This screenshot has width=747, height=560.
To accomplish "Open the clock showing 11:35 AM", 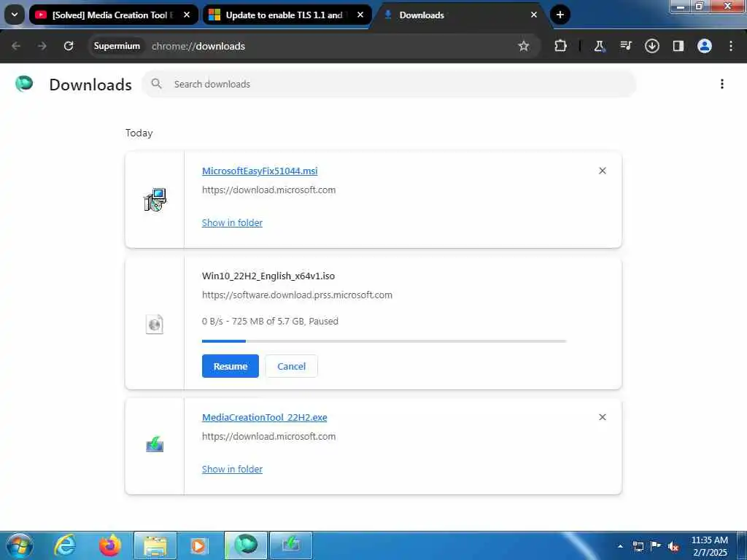I will [709, 546].
